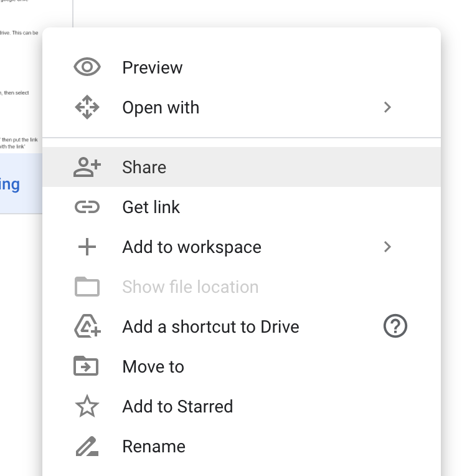Click the eye icon beside Preview
This screenshot has width=472, height=476.
click(x=87, y=67)
